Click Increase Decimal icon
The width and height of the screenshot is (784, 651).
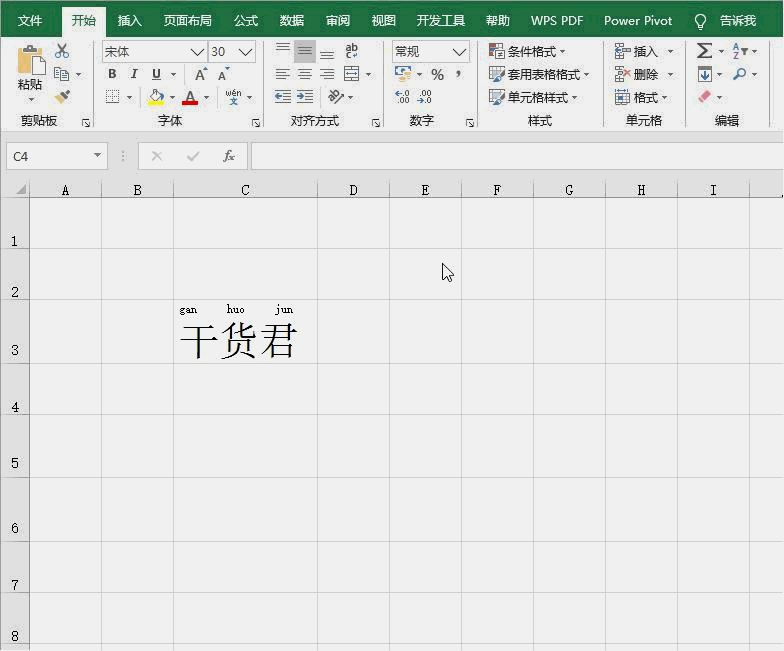point(402,96)
